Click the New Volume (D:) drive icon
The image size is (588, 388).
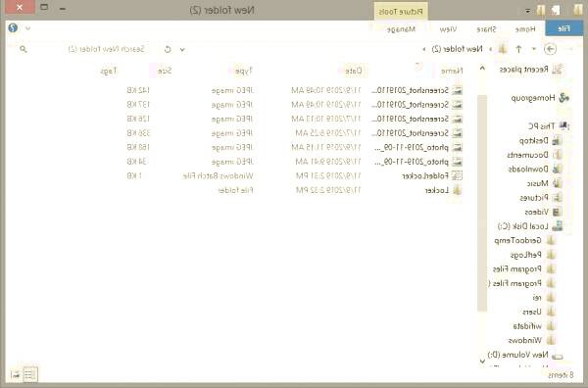(558, 356)
